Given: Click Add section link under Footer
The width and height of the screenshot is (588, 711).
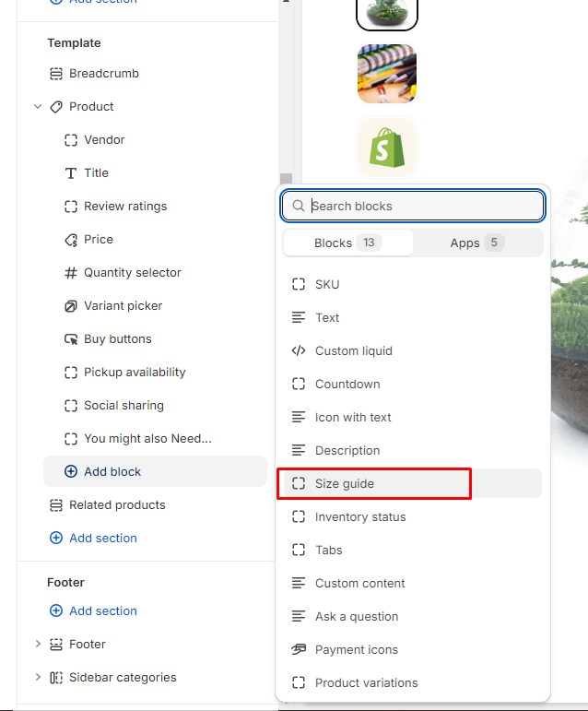Looking at the screenshot, I should pyautogui.click(x=102, y=610).
